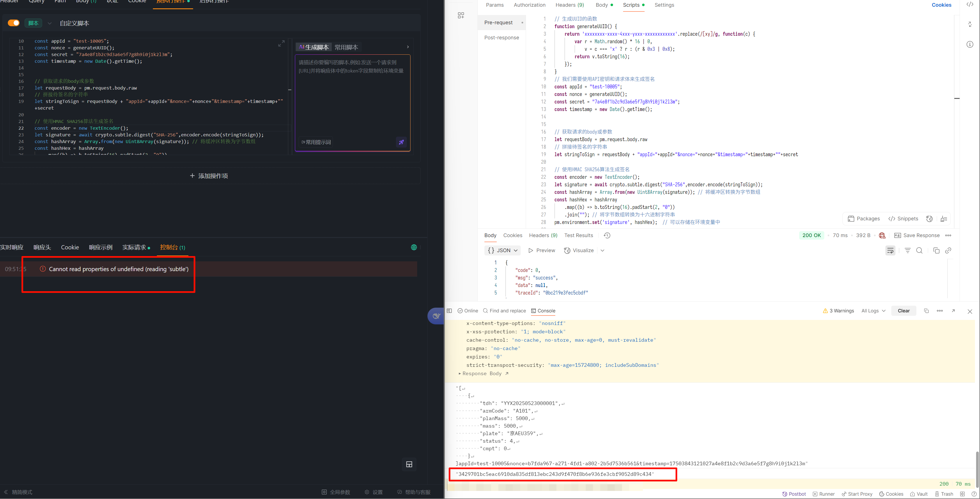Open 帮助与客服 in the footer

pos(414,492)
